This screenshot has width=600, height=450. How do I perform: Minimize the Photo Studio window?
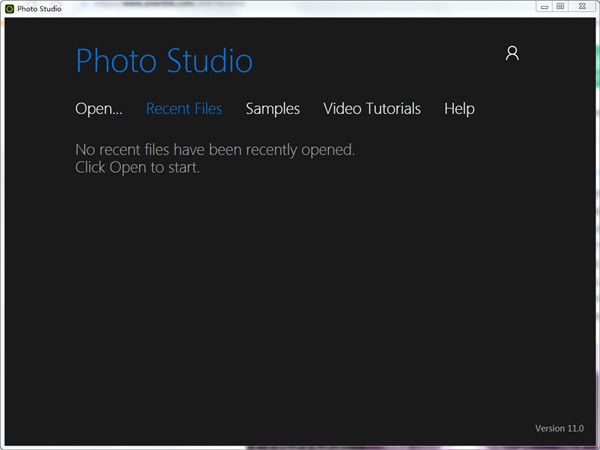pos(544,7)
